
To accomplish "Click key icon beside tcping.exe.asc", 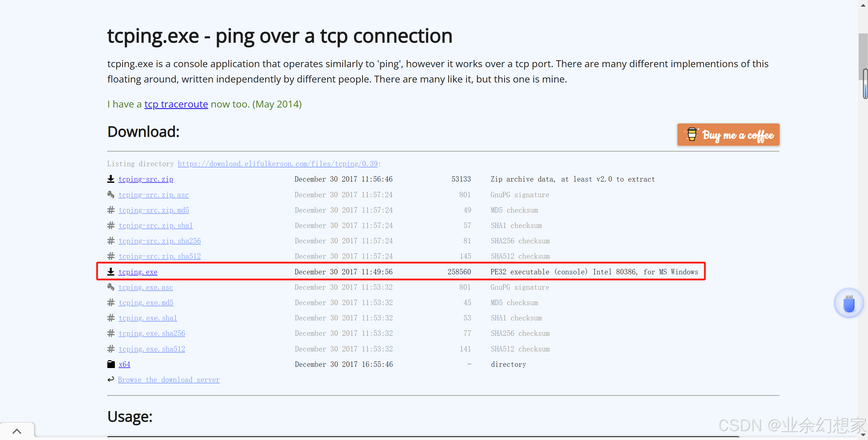I will [111, 287].
